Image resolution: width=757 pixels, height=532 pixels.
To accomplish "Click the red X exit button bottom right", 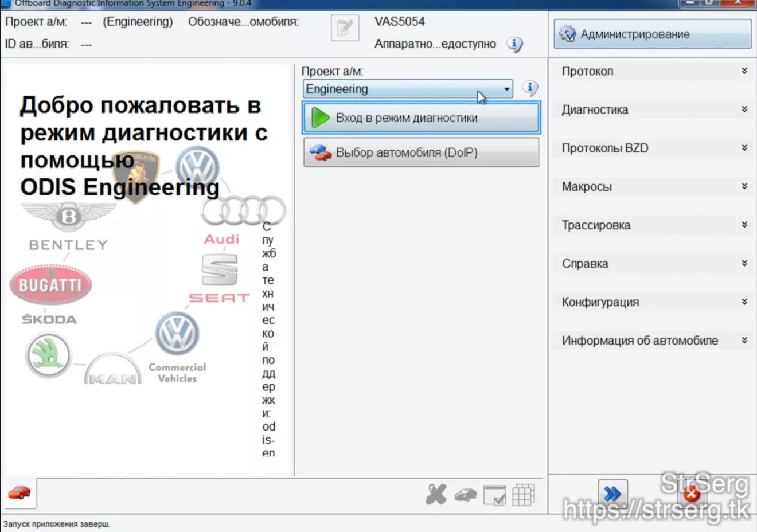I will pyautogui.click(x=692, y=494).
